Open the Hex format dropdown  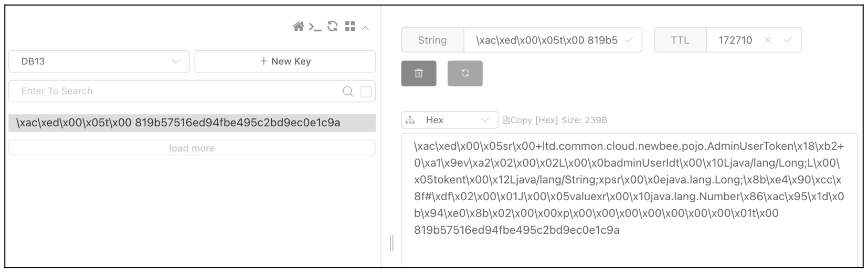coord(450,120)
